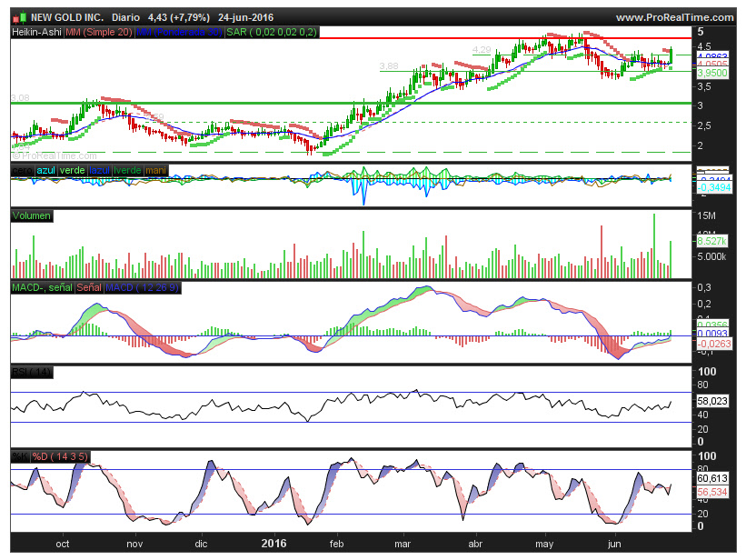Click the NEW GOLD INC. title
Screen dimensions: 756x560
tap(67, 18)
